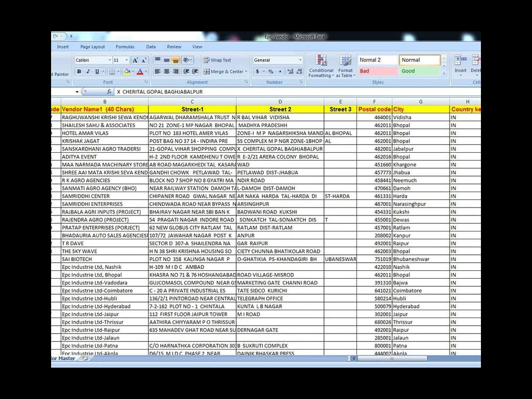Open the Alignment dialog launcher

246,82
